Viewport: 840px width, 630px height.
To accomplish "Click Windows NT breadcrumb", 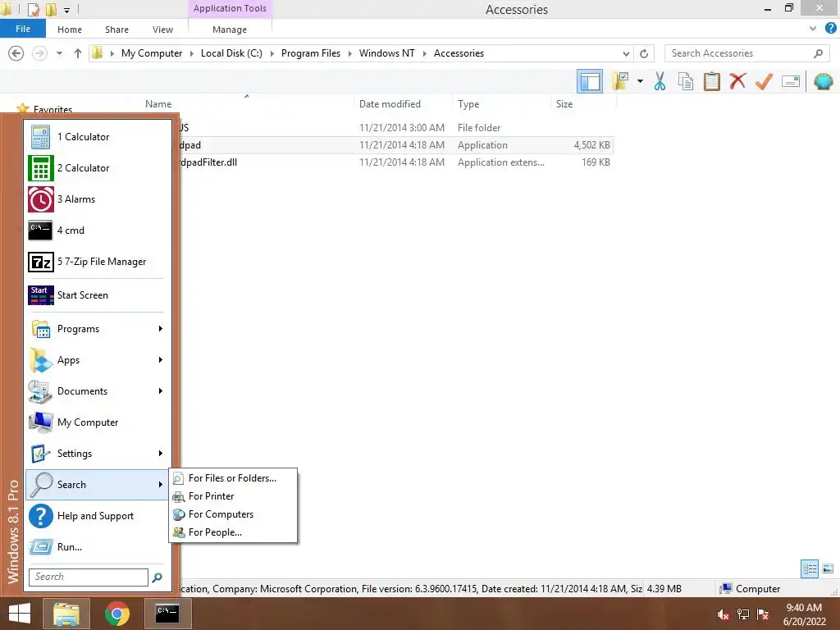I will pyautogui.click(x=387, y=53).
